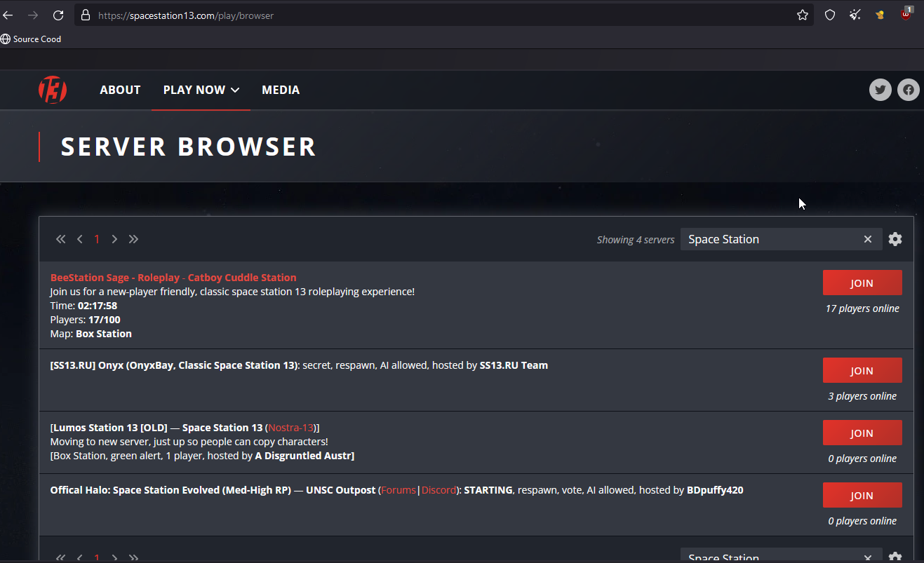Bookmark this page with the star icon

click(803, 15)
